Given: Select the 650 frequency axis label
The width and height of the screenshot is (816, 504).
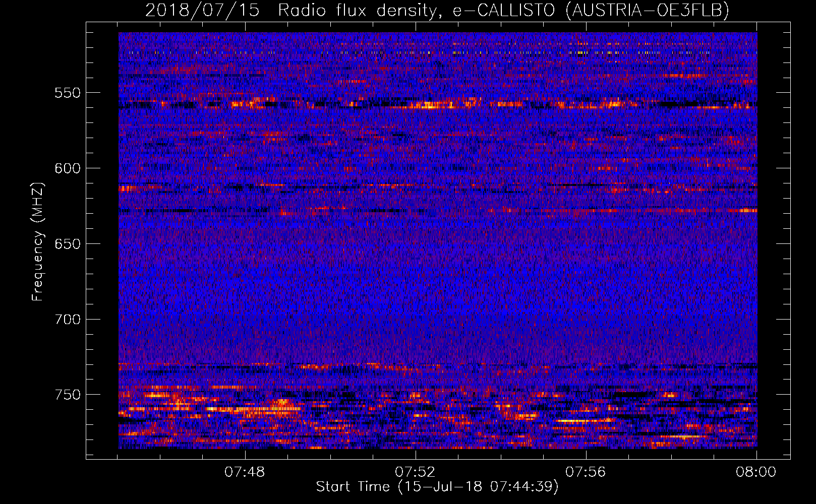Looking at the screenshot, I should click(68, 244).
